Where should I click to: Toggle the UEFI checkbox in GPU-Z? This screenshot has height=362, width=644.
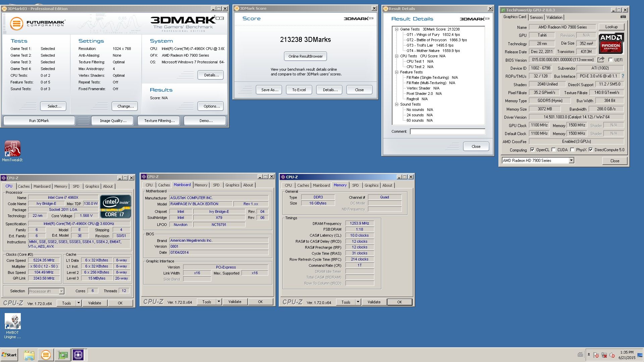[610, 60]
